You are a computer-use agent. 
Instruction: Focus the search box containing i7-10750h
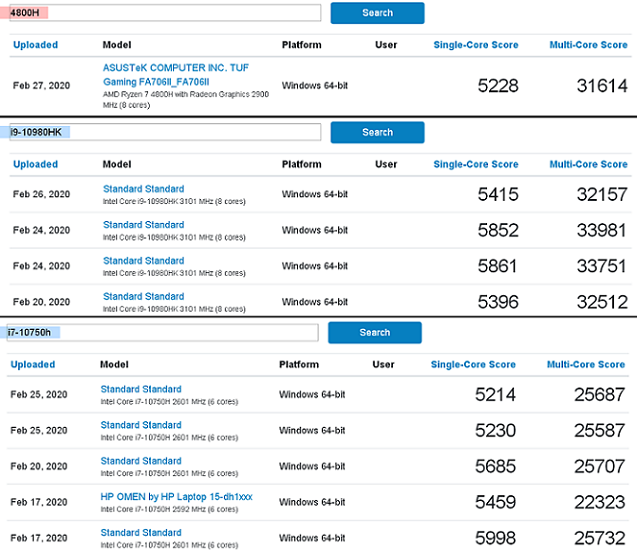(x=162, y=332)
